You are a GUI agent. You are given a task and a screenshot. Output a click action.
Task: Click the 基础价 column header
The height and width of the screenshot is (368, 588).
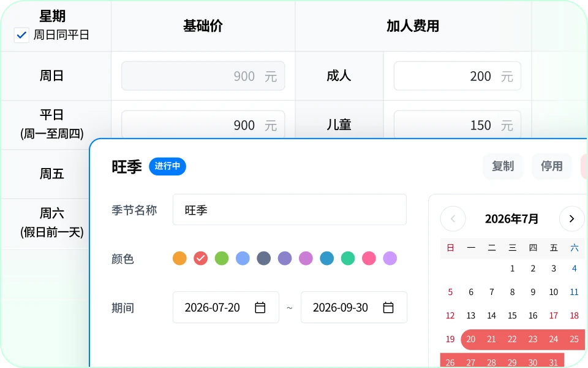pyautogui.click(x=203, y=26)
